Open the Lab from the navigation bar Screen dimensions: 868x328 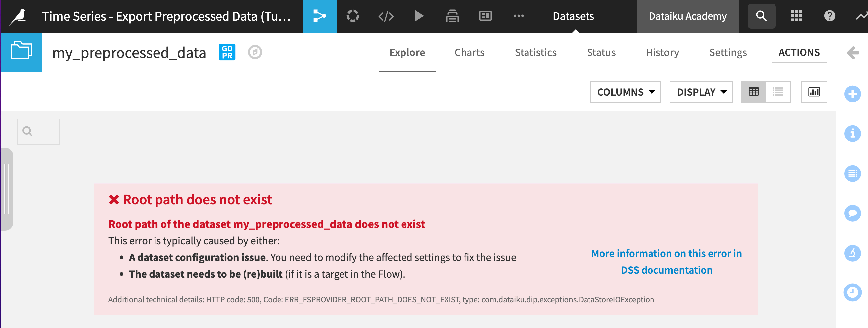click(x=352, y=16)
